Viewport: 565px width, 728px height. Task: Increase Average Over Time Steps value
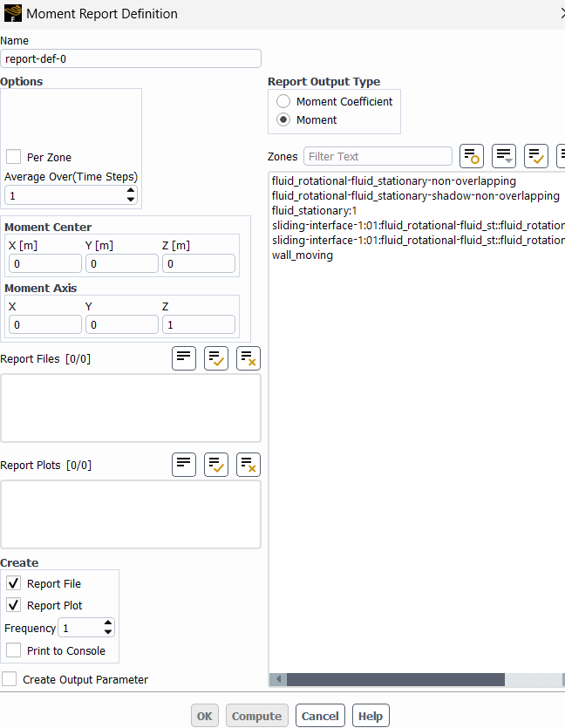point(131,191)
